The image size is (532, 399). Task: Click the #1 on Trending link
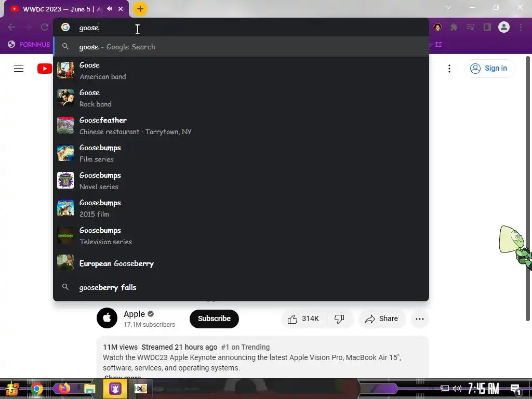pyautogui.click(x=245, y=347)
